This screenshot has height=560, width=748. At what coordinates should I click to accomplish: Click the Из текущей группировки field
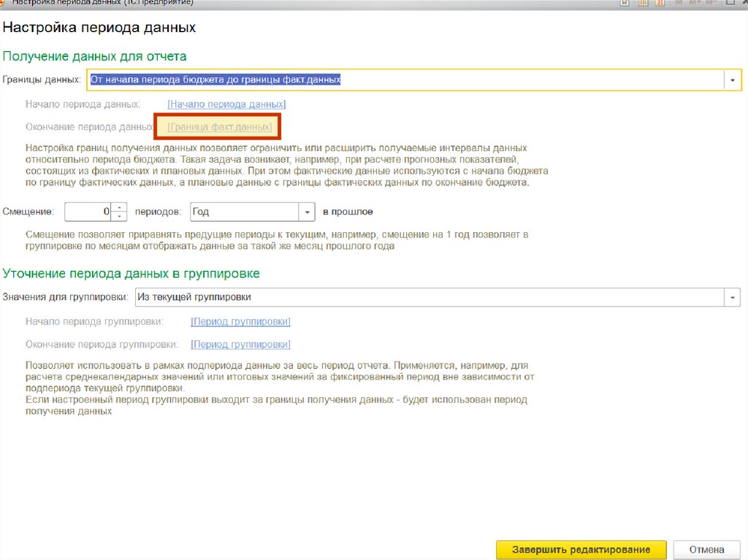click(430, 297)
